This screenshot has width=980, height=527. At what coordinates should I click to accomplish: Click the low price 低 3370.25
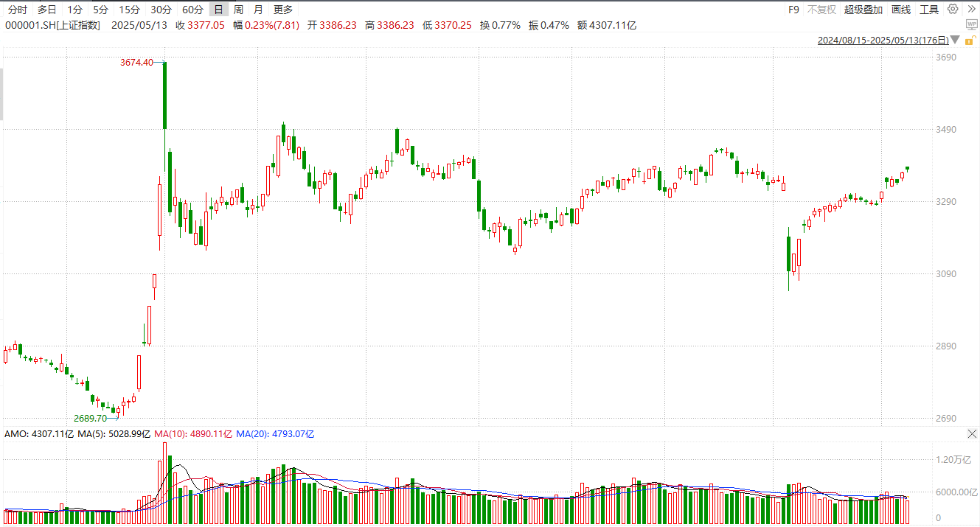point(447,25)
